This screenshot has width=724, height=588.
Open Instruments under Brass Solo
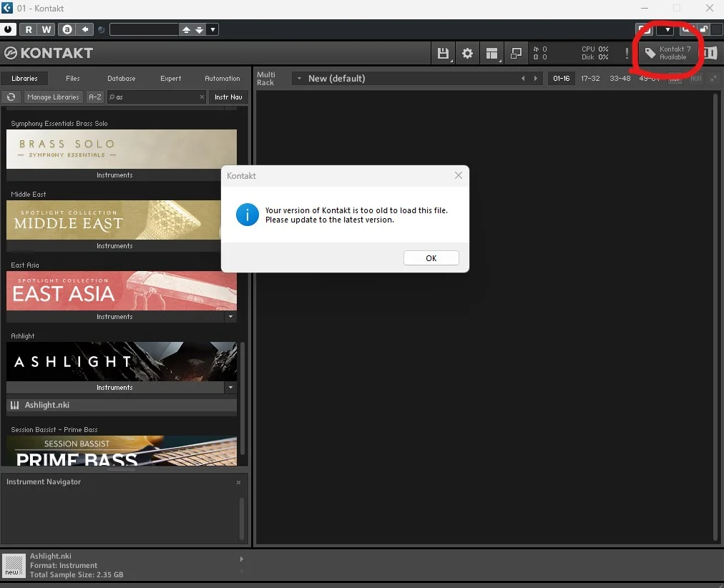[114, 175]
